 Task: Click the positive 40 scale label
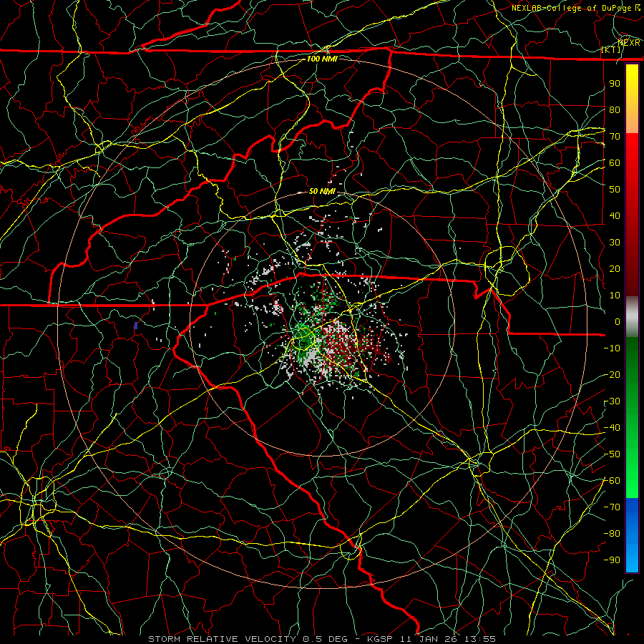click(x=615, y=215)
